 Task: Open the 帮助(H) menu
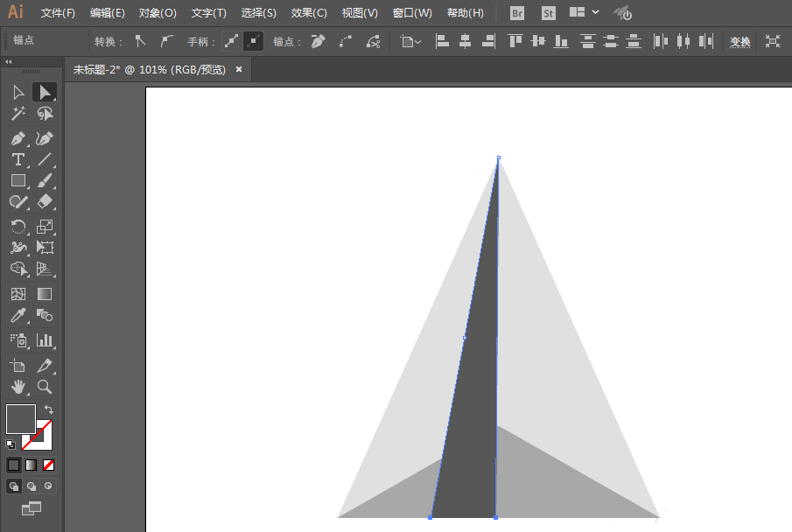pyautogui.click(x=466, y=13)
